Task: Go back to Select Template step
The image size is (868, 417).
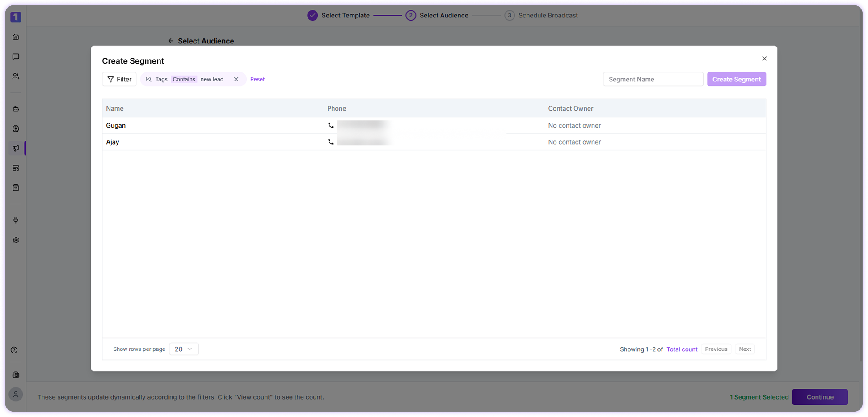Action: [x=345, y=15]
